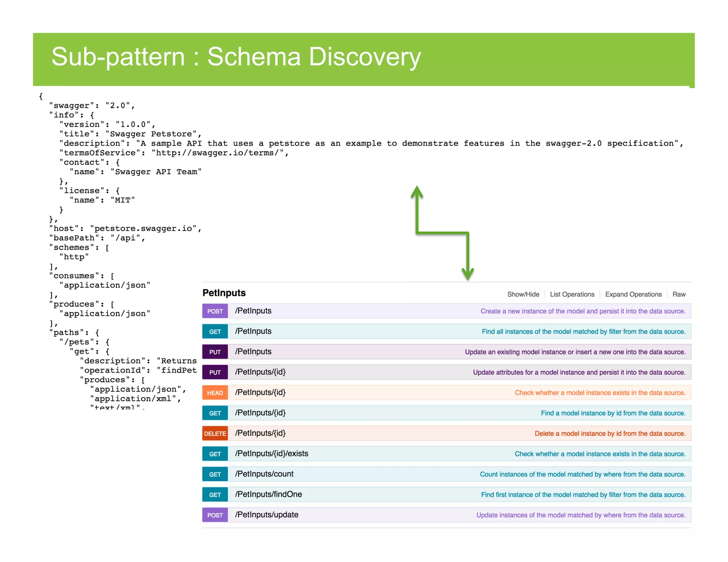Click the 'Create a new instance' description
Viewport: 728px width, 562px height.
(583, 311)
